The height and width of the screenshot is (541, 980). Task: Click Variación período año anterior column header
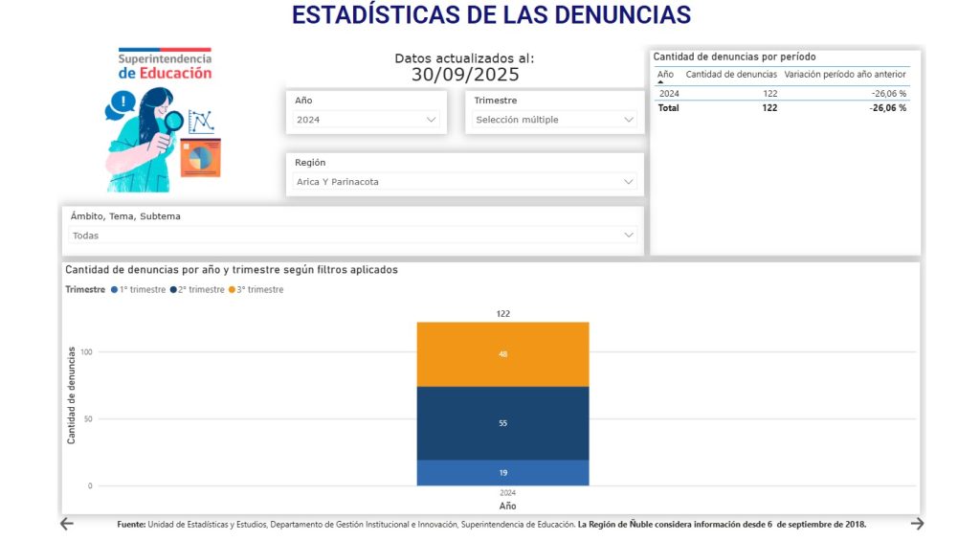click(844, 74)
